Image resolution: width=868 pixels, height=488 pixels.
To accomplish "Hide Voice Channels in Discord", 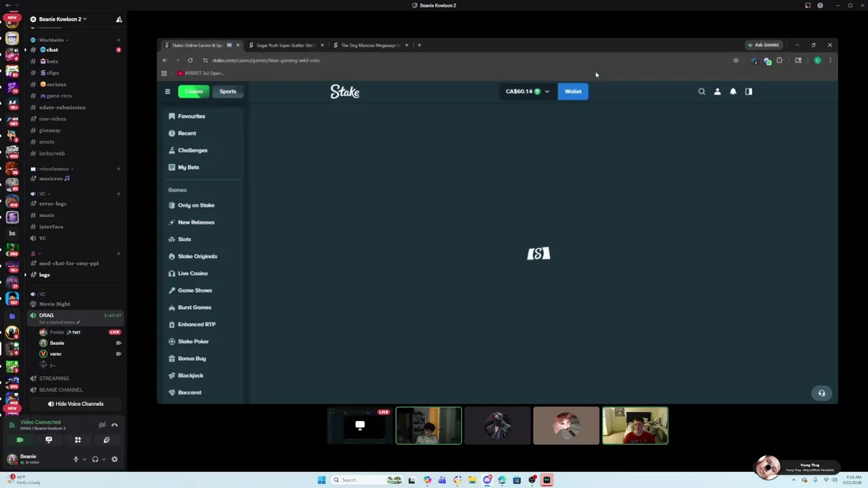I will (75, 404).
